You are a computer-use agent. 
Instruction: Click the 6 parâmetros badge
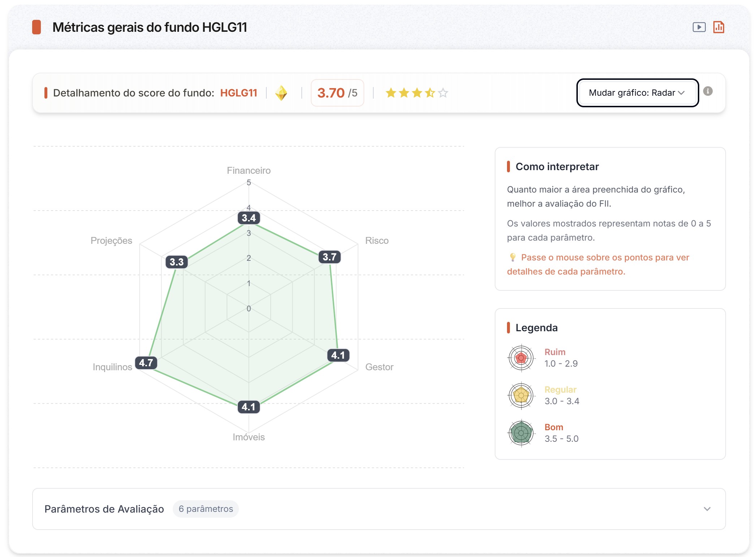(x=205, y=509)
